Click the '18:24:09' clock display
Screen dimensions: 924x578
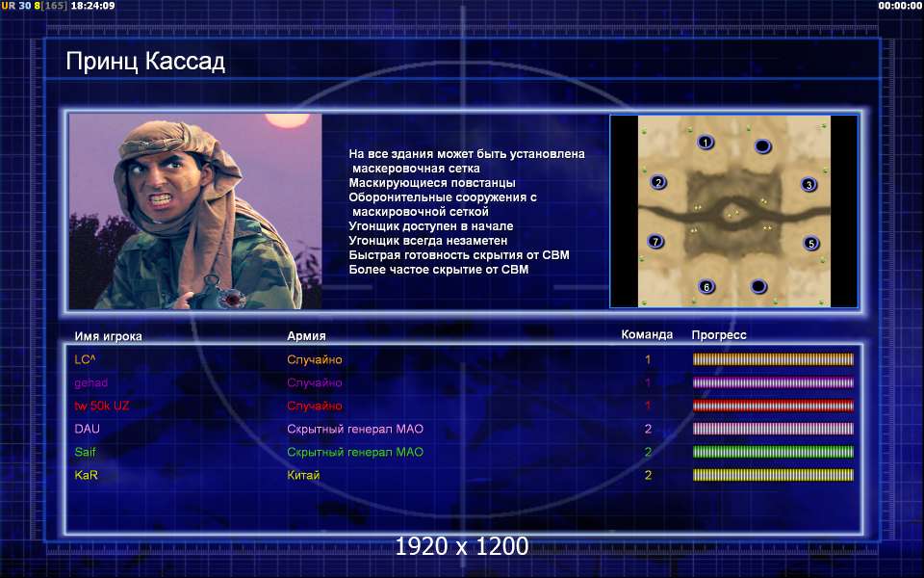coord(92,6)
